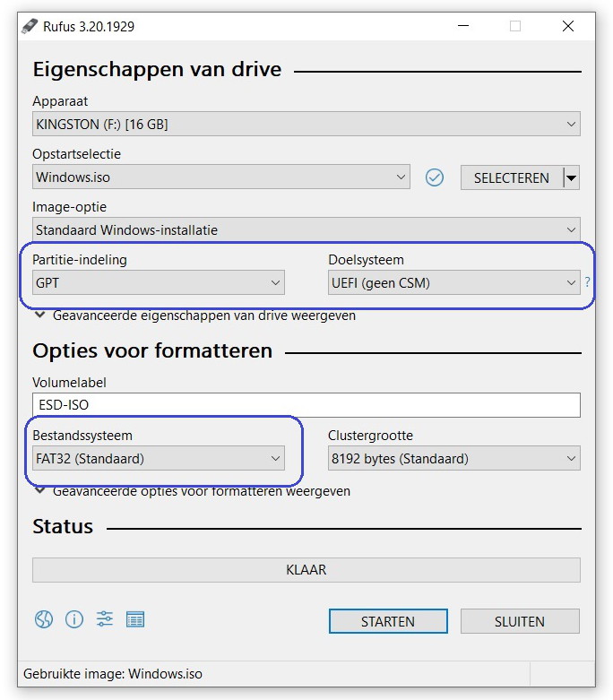The width and height of the screenshot is (613, 700).
Task: Open the Apparaat KINGSTON dropdown
Action: coord(306,125)
